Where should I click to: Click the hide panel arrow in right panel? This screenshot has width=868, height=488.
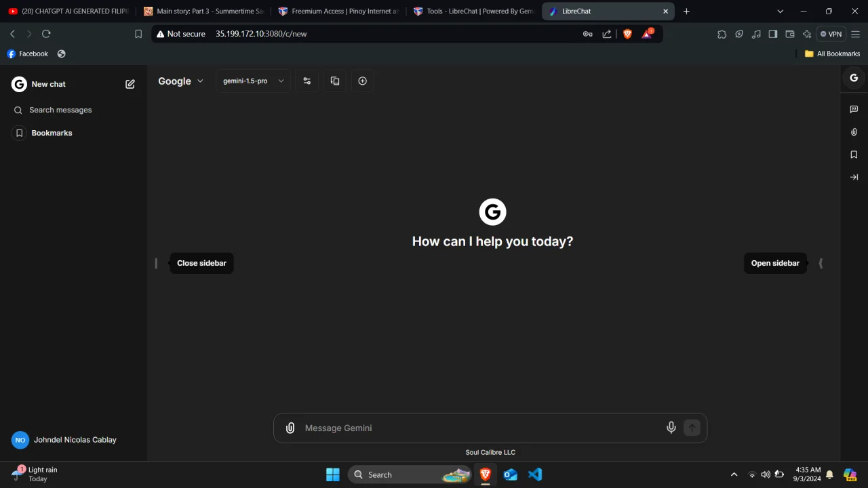(854, 177)
